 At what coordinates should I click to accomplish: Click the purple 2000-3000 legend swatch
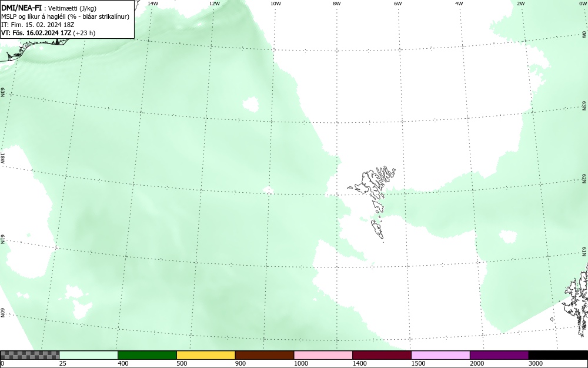[x=499, y=355]
